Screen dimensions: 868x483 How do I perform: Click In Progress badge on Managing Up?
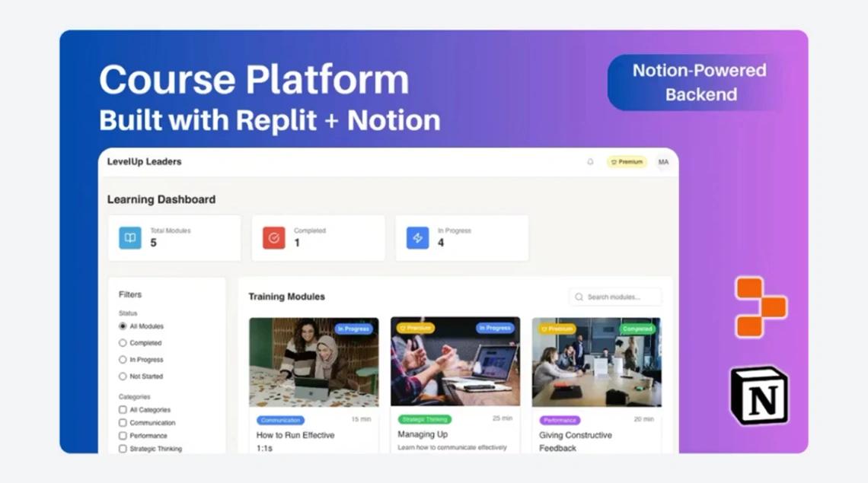(x=495, y=328)
